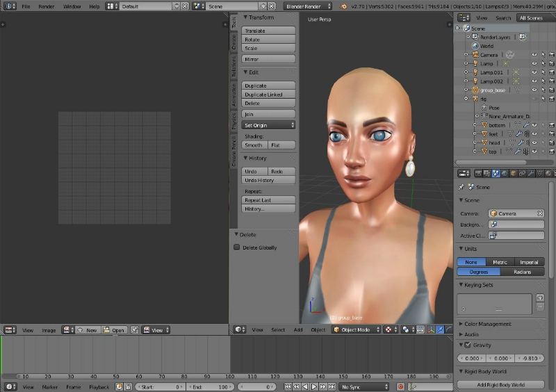Select the Metric units option
The width and height of the screenshot is (556, 392).
tap(500, 262)
